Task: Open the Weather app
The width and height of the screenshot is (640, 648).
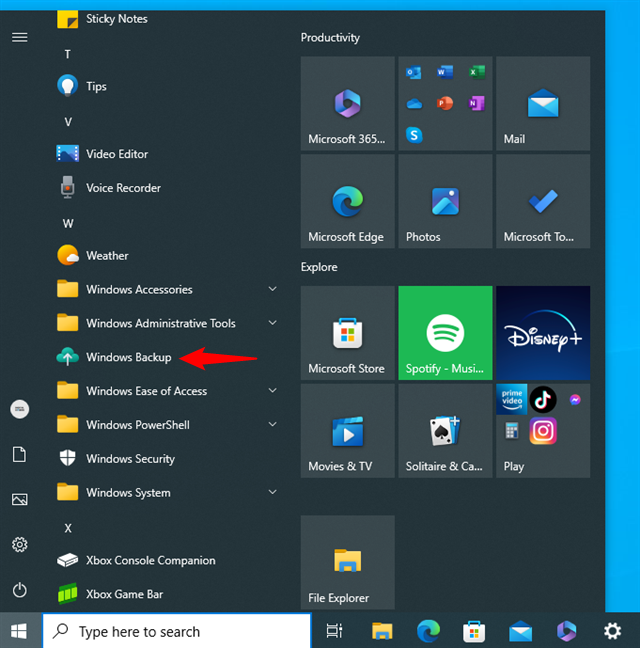Action: 165,256
